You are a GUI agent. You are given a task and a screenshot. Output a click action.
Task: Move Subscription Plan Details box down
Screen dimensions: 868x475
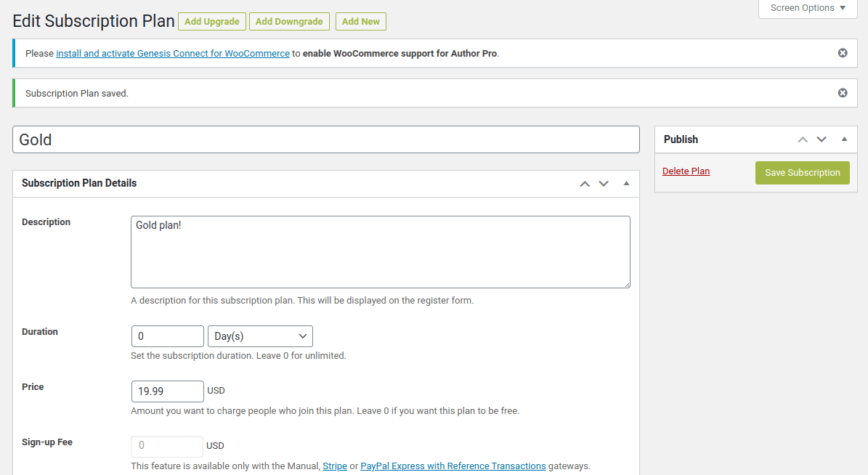tap(604, 183)
